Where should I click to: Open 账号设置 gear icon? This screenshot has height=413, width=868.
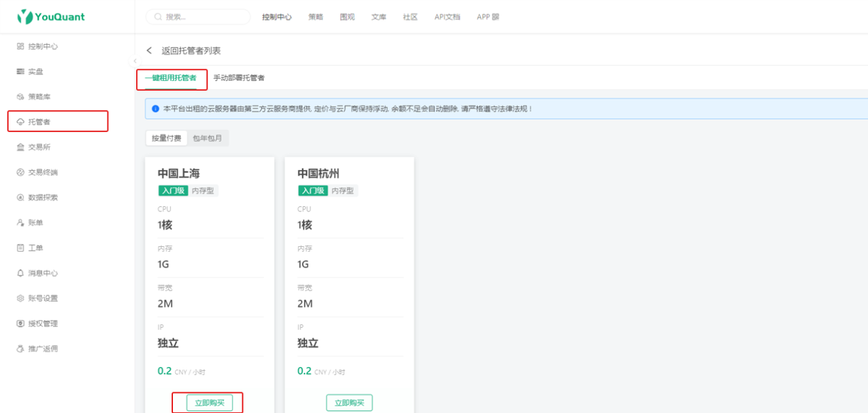click(x=20, y=298)
